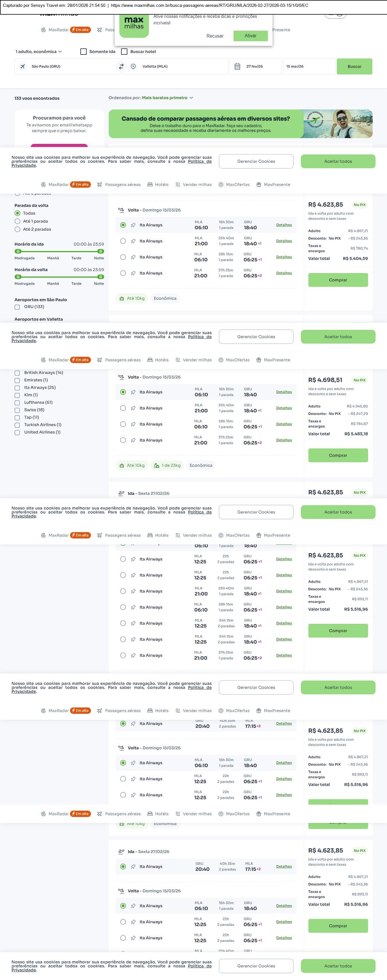Viewport: 387px width, 980px height.
Task: Click airplane icon in São Paulo origin field
Action: 23,66
